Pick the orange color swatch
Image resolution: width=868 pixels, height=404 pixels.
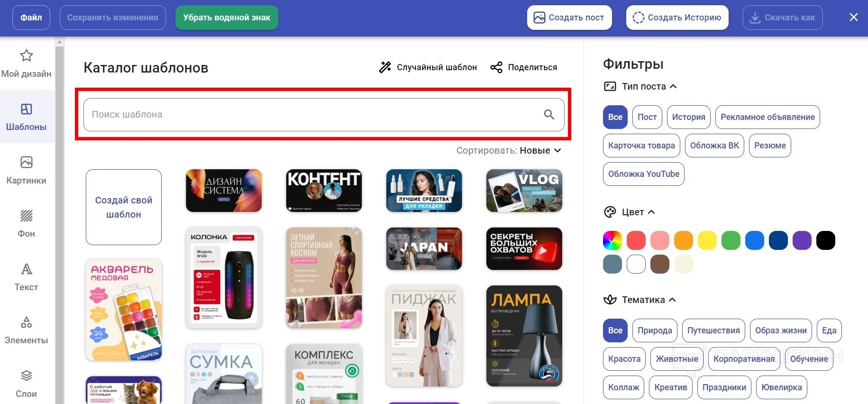click(684, 240)
